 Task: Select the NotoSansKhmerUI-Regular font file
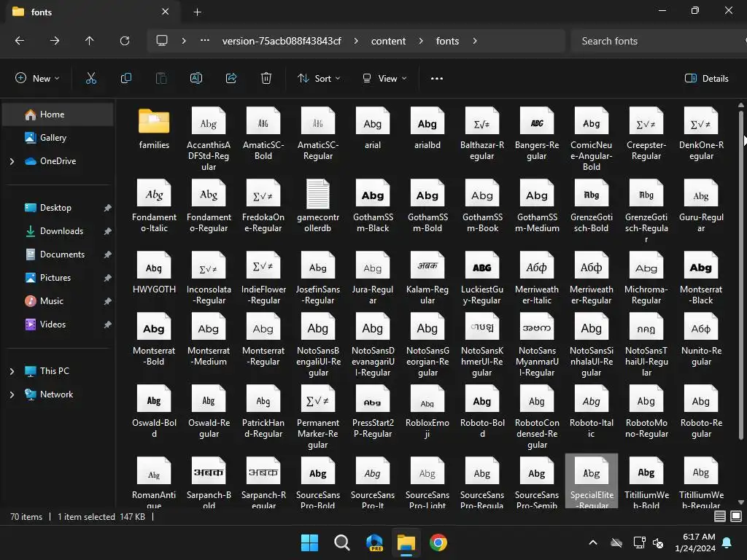coord(482,345)
